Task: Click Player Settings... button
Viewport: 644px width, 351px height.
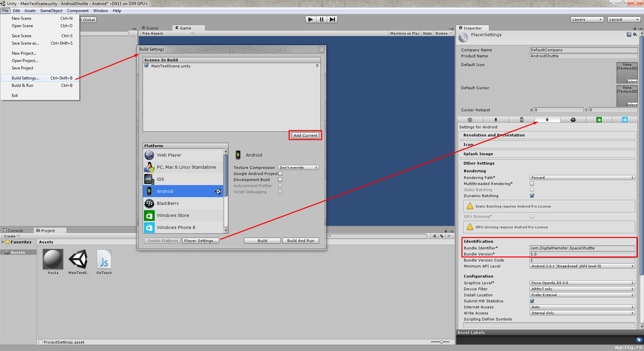Action: pos(200,241)
